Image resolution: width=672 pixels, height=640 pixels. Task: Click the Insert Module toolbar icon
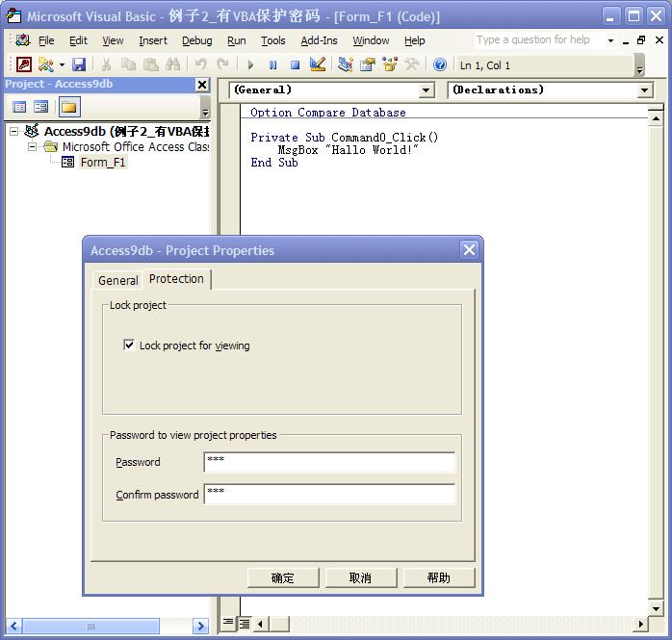[45, 64]
